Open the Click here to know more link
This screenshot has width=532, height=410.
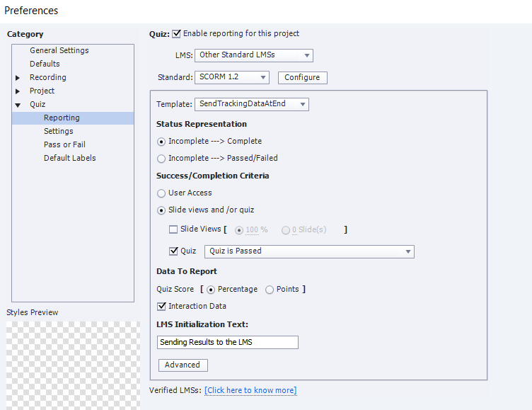[x=250, y=390]
